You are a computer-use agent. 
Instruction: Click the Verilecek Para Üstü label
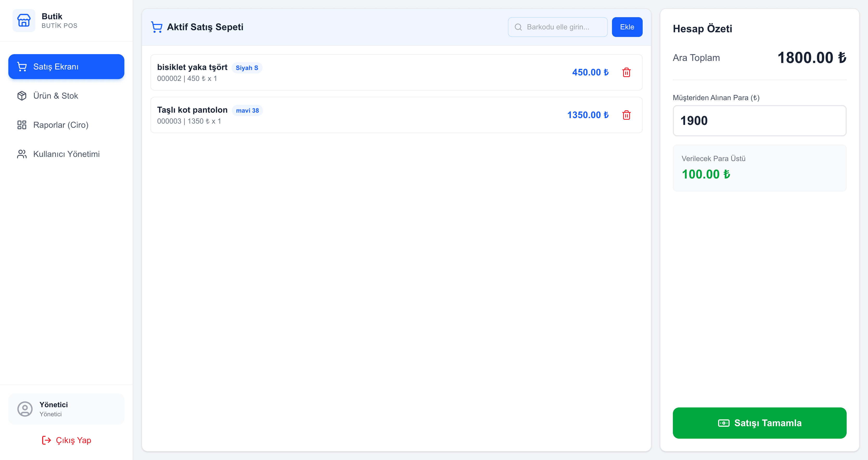713,158
